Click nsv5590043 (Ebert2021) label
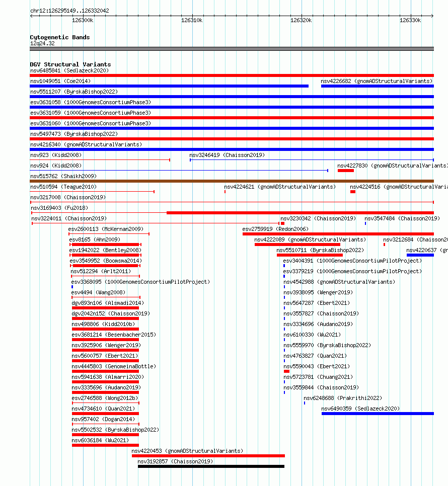448x486 pixels. click(x=317, y=366)
